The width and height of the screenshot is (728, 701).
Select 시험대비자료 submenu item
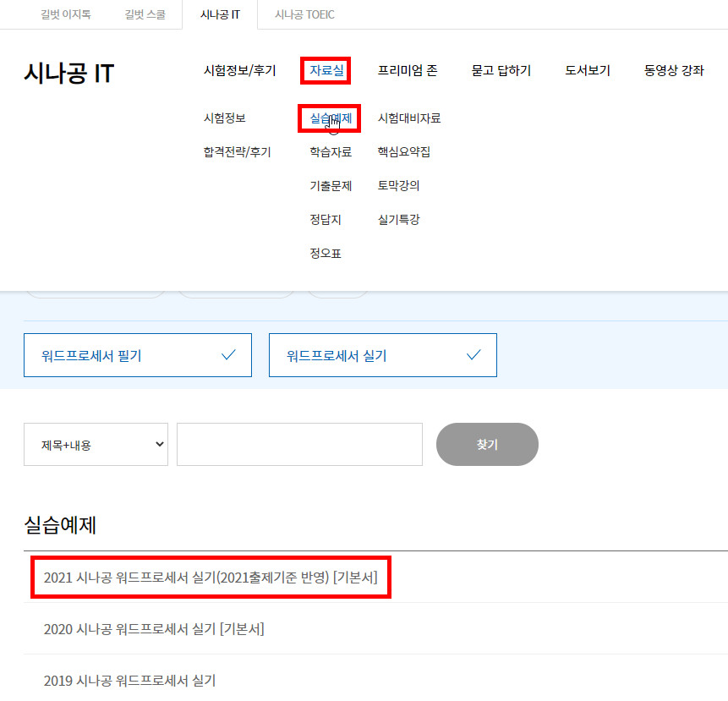[x=409, y=118]
